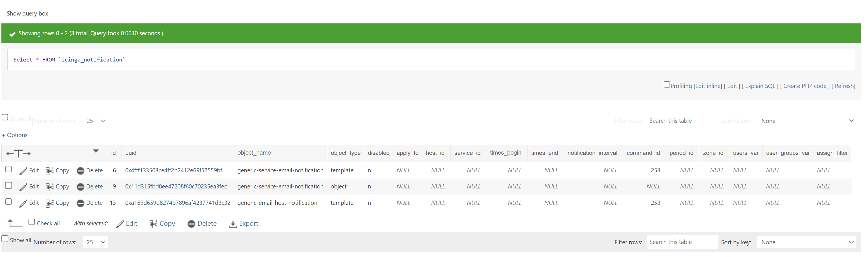Select checkbox for row id 9

pyautogui.click(x=9, y=186)
